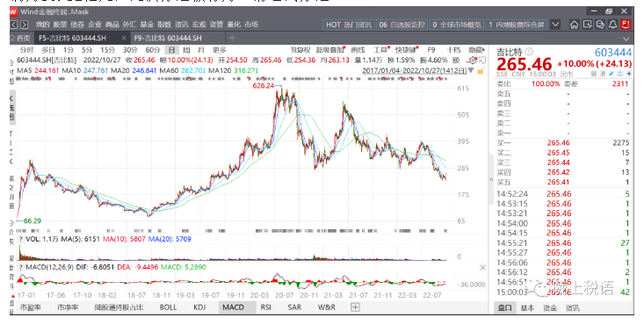Close the MACD indicator panel

(482, 268)
